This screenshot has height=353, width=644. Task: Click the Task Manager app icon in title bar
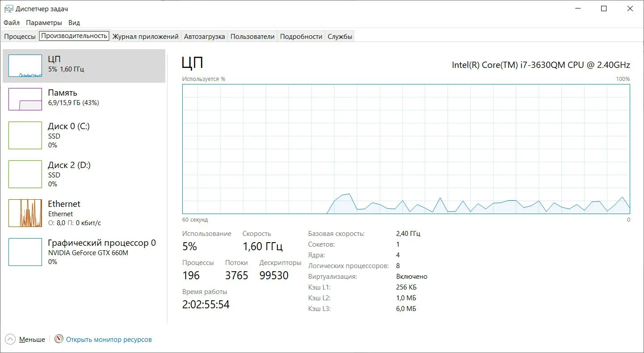pyautogui.click(x=8, y=8)
